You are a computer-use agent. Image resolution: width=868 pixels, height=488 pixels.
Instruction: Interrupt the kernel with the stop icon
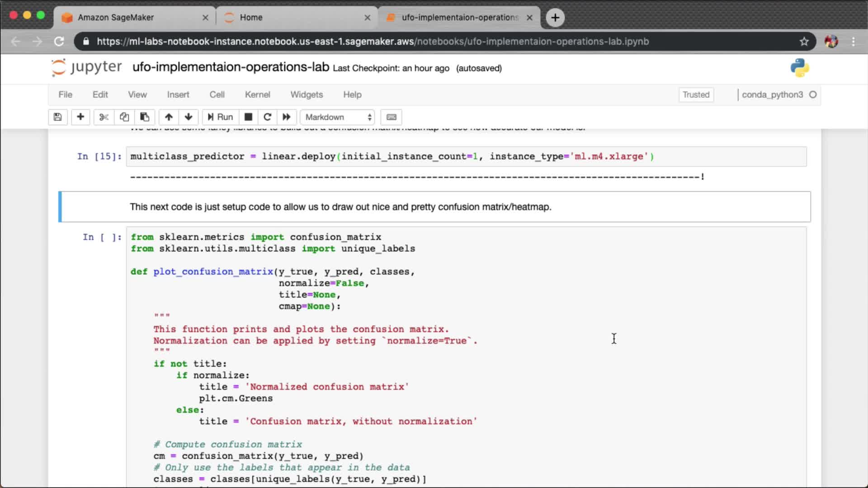coord(248,117)
